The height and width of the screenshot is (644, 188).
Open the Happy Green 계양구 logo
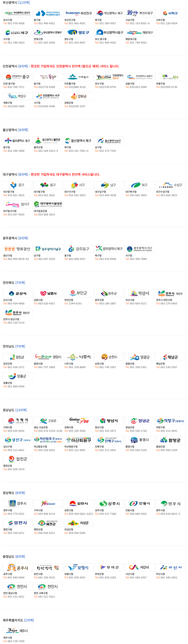pos(17,96)
